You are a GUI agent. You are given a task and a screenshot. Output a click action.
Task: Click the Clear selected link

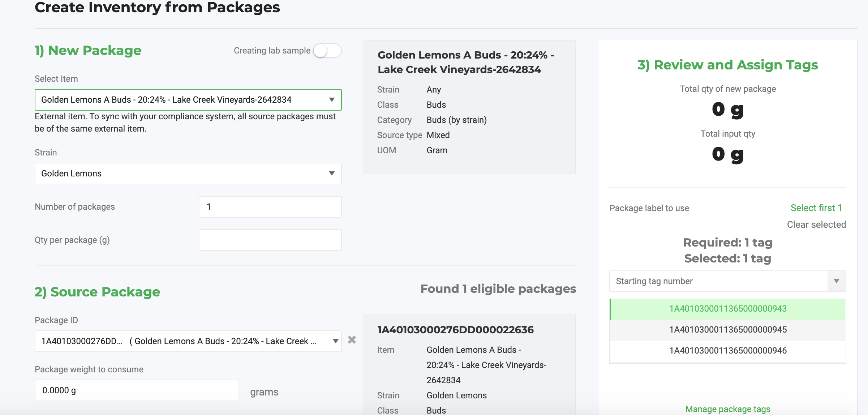pyautogui.click(x=816, y=224)
